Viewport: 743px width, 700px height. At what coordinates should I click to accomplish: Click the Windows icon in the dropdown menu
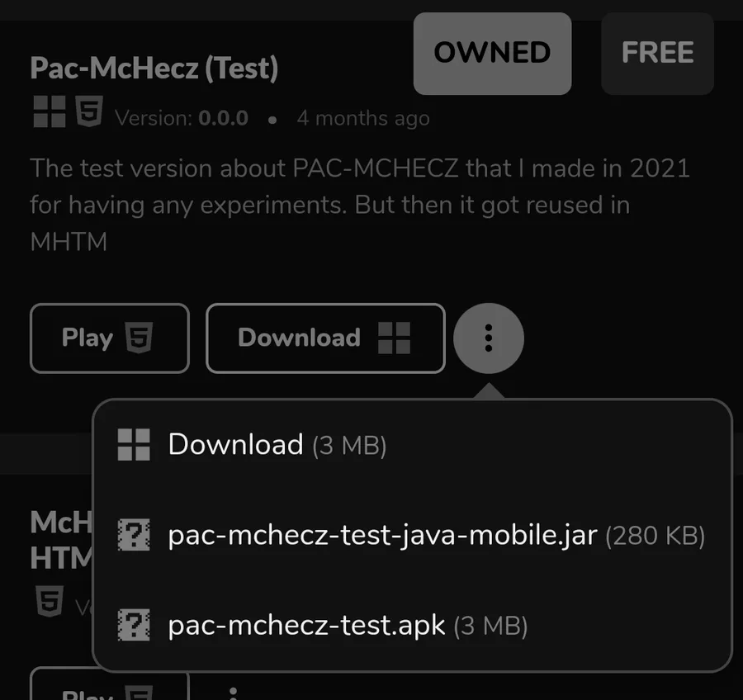click(134, 445)
